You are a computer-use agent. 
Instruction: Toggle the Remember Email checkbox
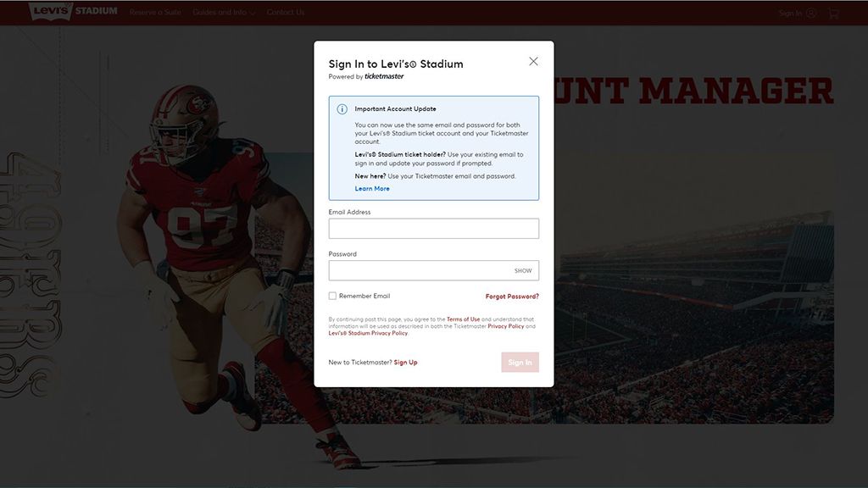332,296
